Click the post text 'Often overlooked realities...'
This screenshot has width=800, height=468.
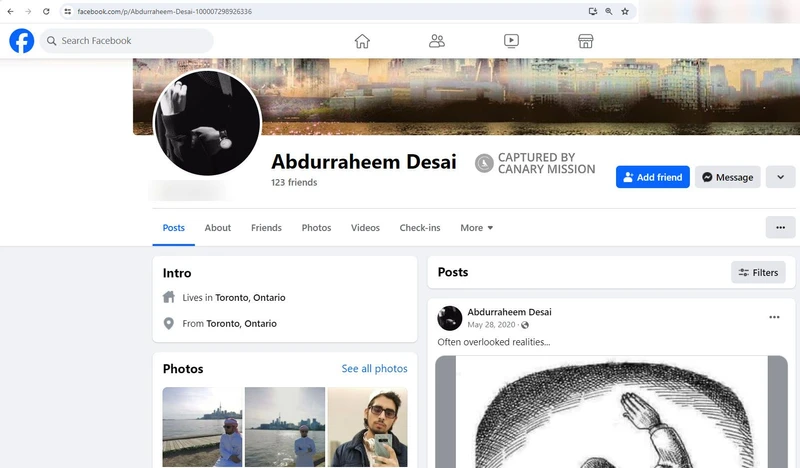point(493,342)
